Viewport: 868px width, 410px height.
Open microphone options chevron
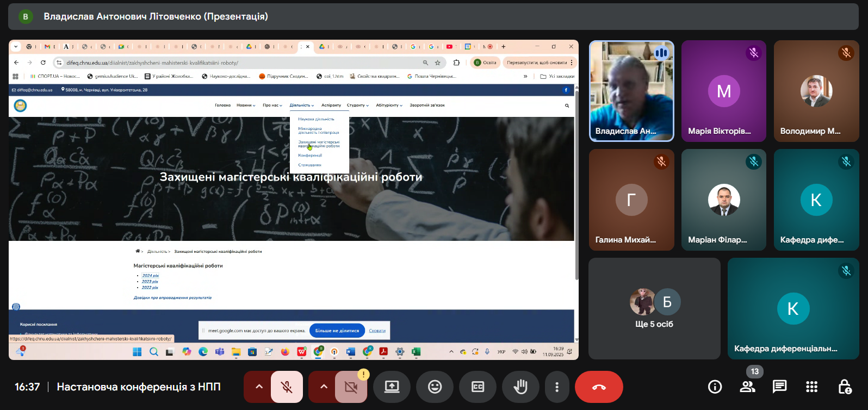(259, 387)
